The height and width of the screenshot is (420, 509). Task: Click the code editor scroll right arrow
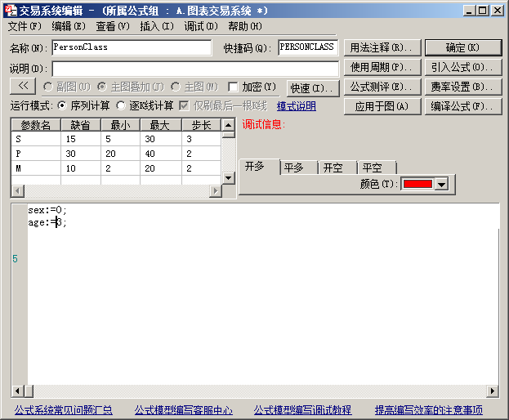[493, 391]
